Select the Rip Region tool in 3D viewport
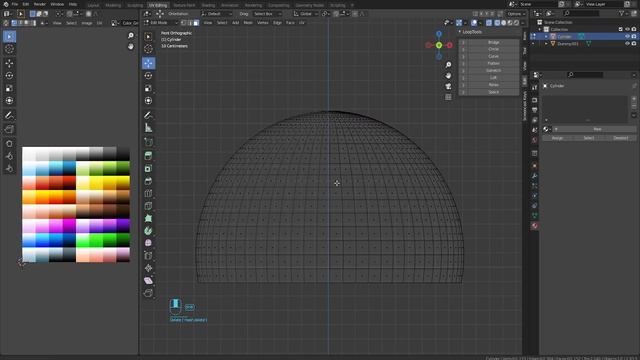 [148, 293]
